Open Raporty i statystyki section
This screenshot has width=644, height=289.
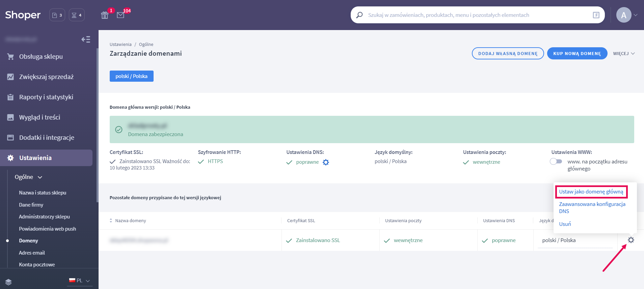(x=46, y=97)
